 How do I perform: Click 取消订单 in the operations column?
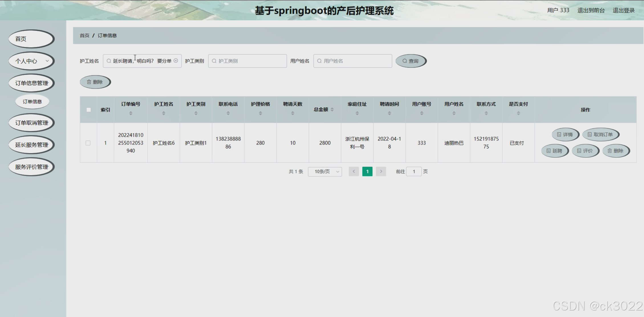600,134
